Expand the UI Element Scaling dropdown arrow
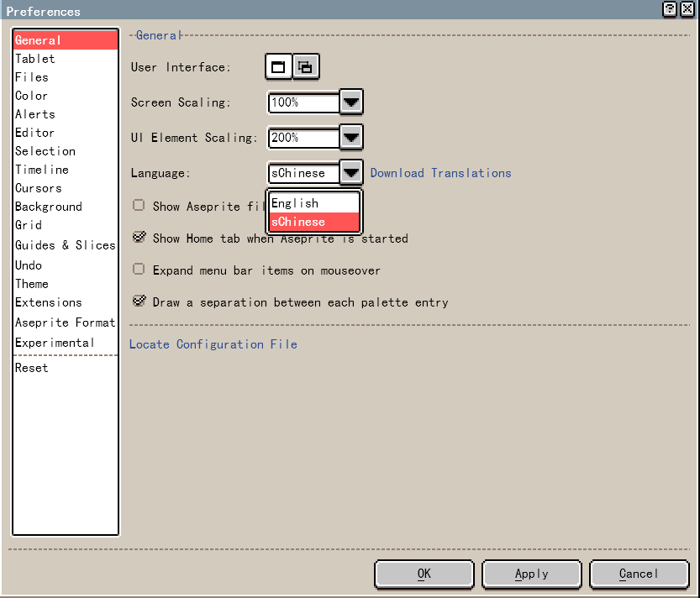Image resolution: width=700 pixels, height=598 pixels. coord(351,138)
